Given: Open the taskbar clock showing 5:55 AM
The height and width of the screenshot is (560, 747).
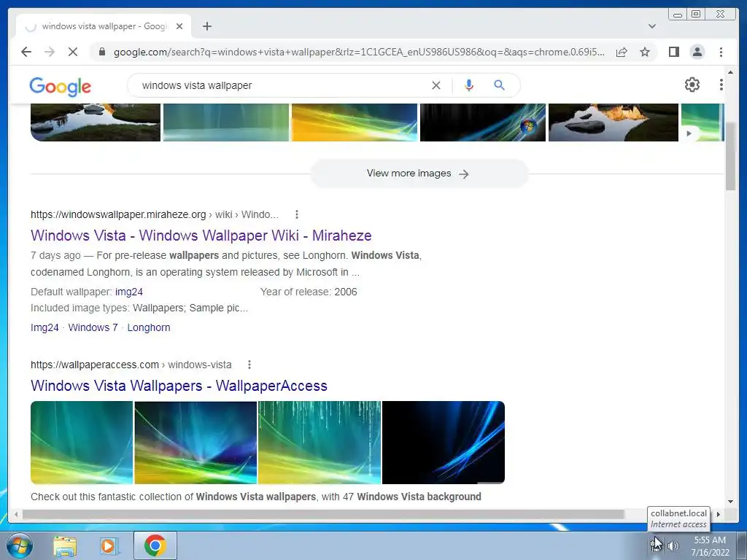Looking at the screenshot, I should [x=710, y=546].
